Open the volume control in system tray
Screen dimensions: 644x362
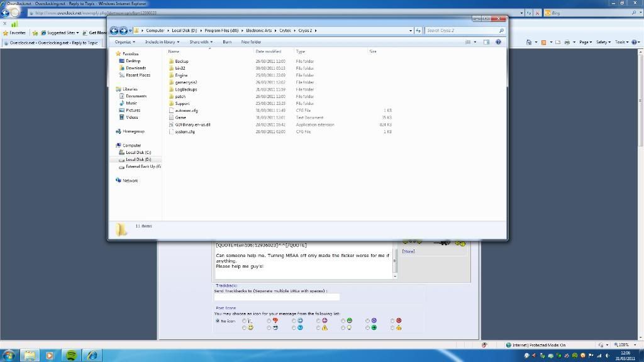(x=608, y=356)
